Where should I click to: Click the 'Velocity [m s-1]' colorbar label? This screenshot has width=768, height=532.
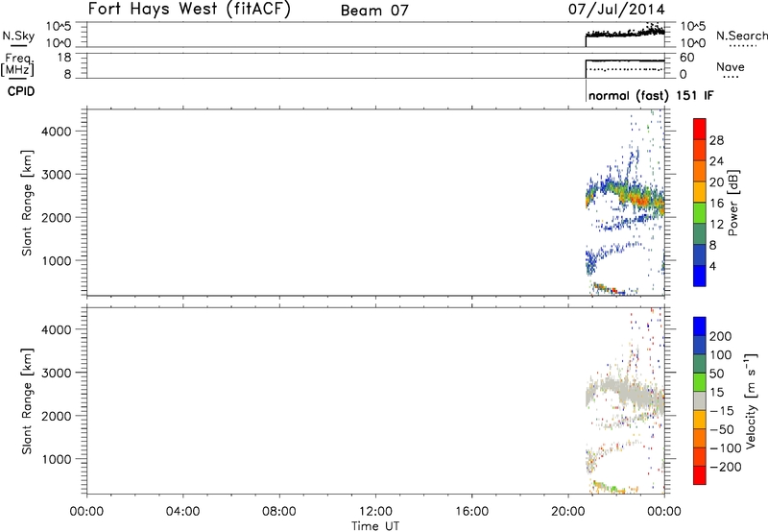[x=750, y=400]
